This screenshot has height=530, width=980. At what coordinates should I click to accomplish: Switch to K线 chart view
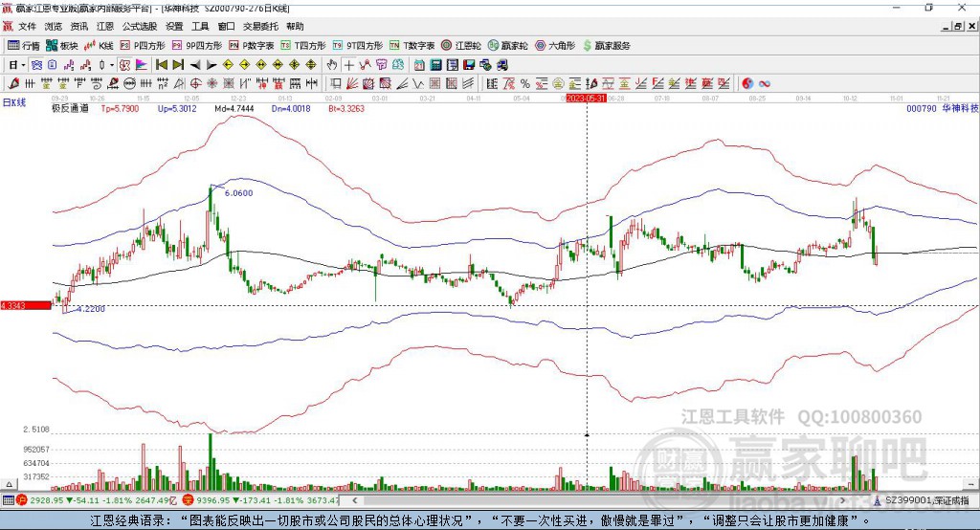click(x=99, y=46)
